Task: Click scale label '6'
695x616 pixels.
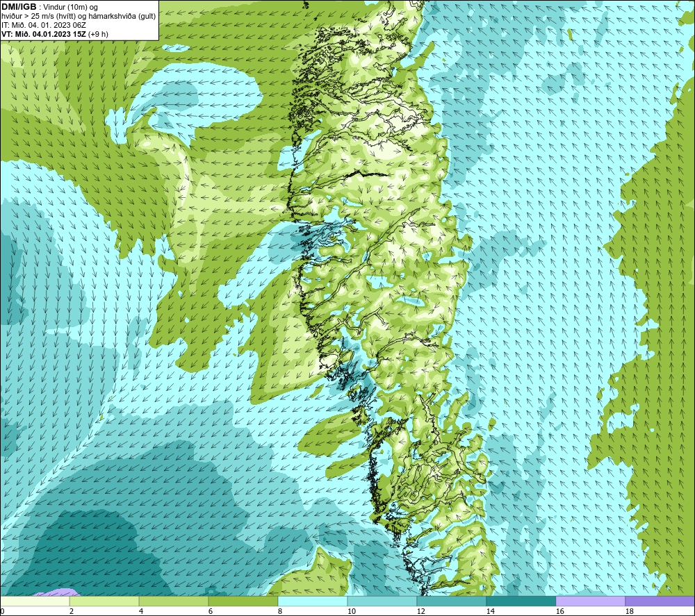Action: 211,611
